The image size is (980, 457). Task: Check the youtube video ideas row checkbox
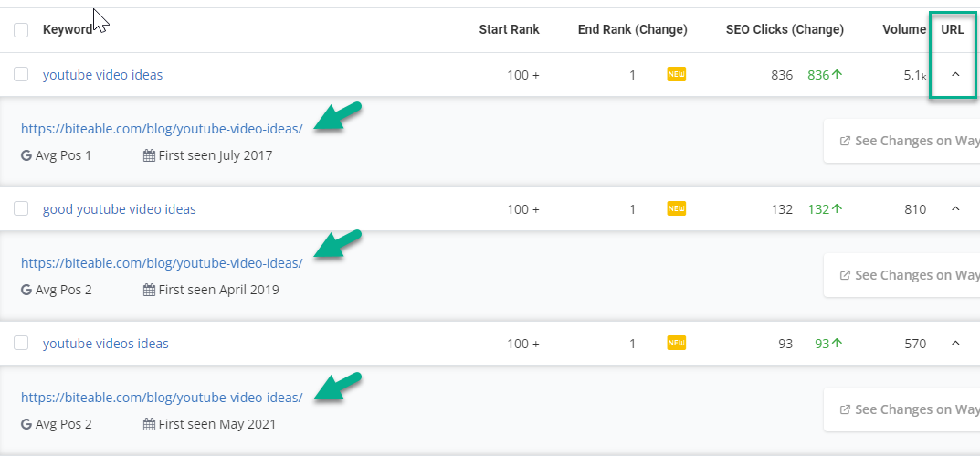point(21,74)
